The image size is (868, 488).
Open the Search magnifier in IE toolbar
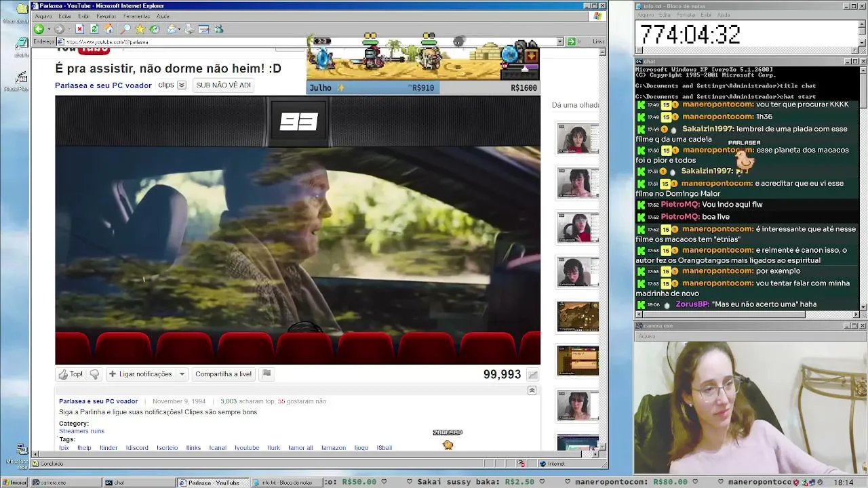coord(125,29)
